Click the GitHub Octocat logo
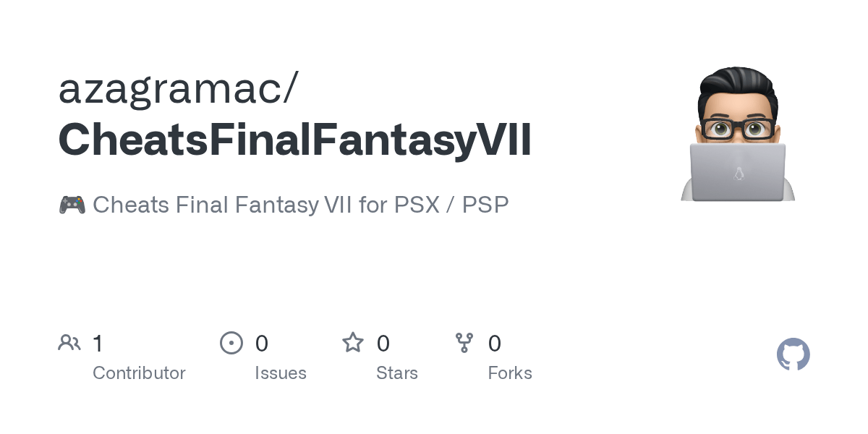 [793, 354]
